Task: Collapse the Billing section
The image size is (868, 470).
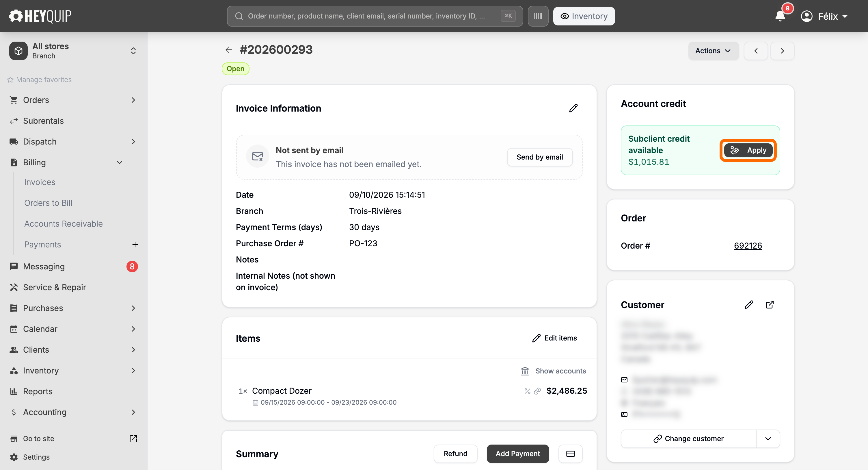Action: coord(120,162)
